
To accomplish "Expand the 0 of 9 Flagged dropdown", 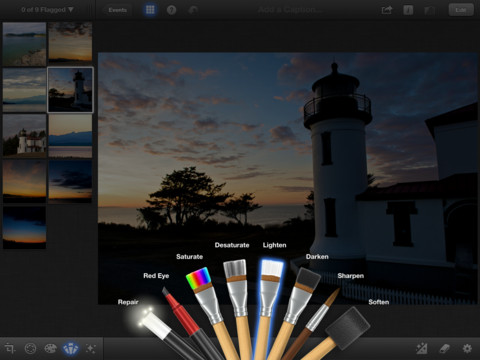I will tap(47, 10).
